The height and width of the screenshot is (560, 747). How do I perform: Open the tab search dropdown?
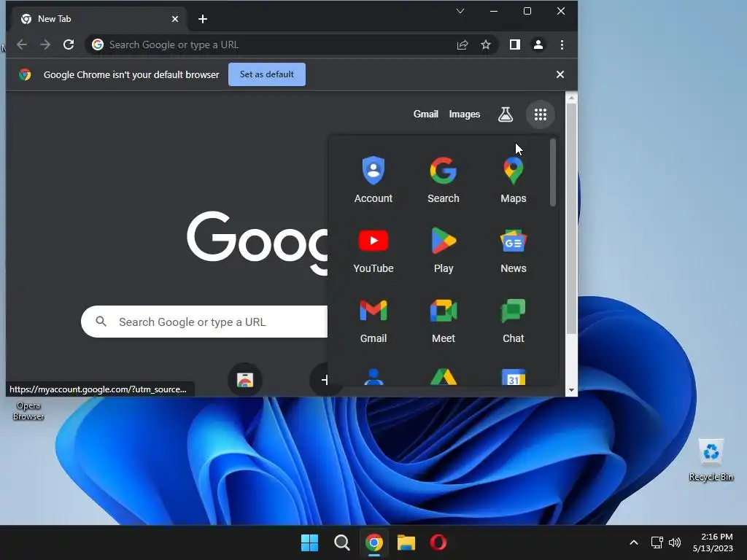pyautogui.click(x=460, y=11)
